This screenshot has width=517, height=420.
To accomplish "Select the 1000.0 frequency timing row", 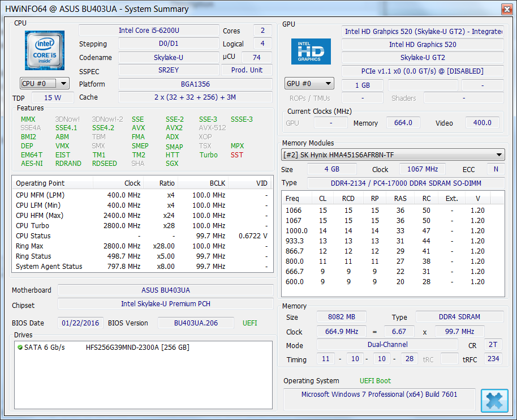I will [393, 231].
